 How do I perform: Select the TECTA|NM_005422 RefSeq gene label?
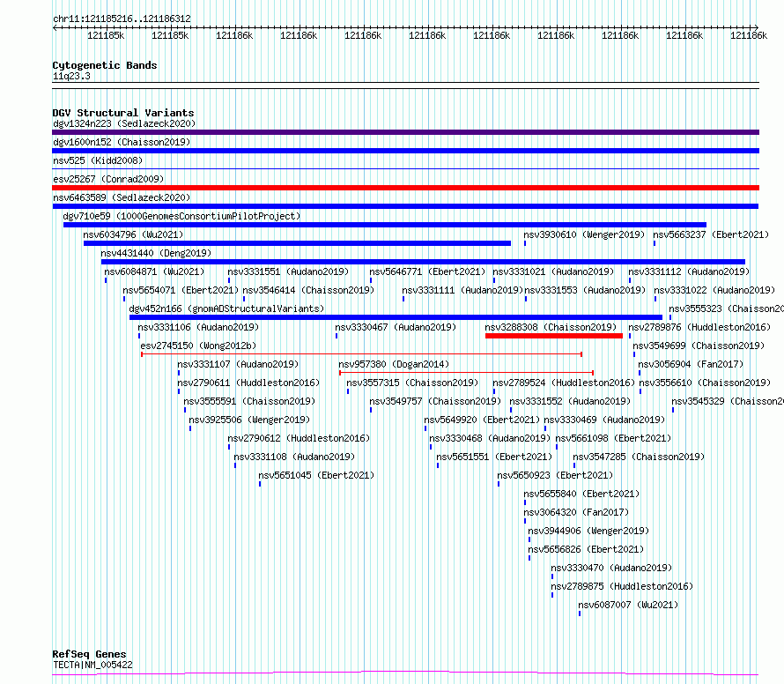tap(92, 665)
